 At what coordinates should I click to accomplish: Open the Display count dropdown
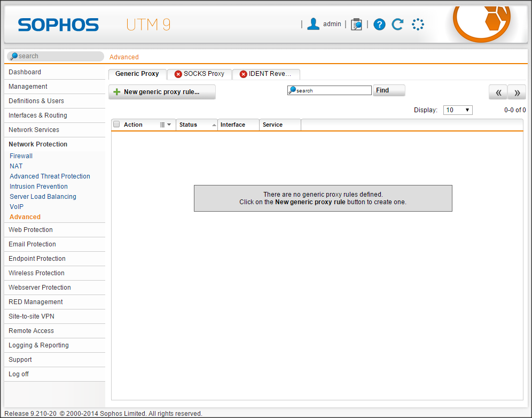[458, 110]
